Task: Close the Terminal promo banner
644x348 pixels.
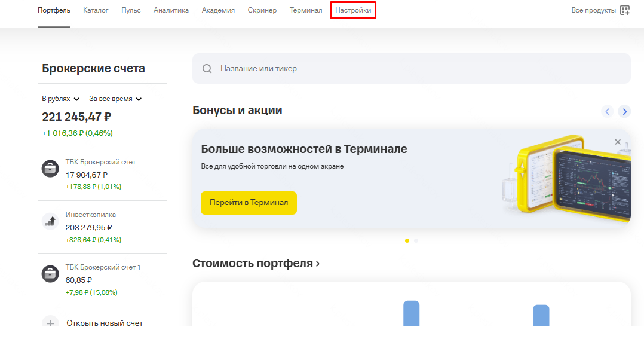Action: click(618, 142)
